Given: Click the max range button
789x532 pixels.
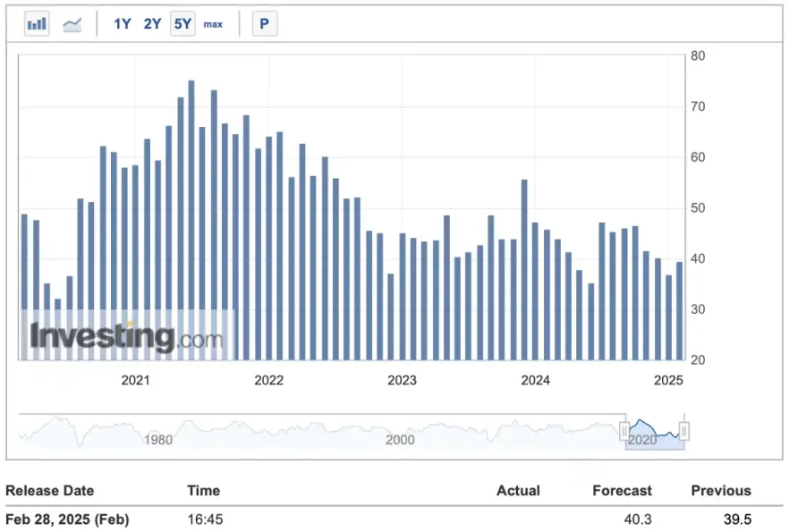Looking at the screenshot, I should [213, 24].
